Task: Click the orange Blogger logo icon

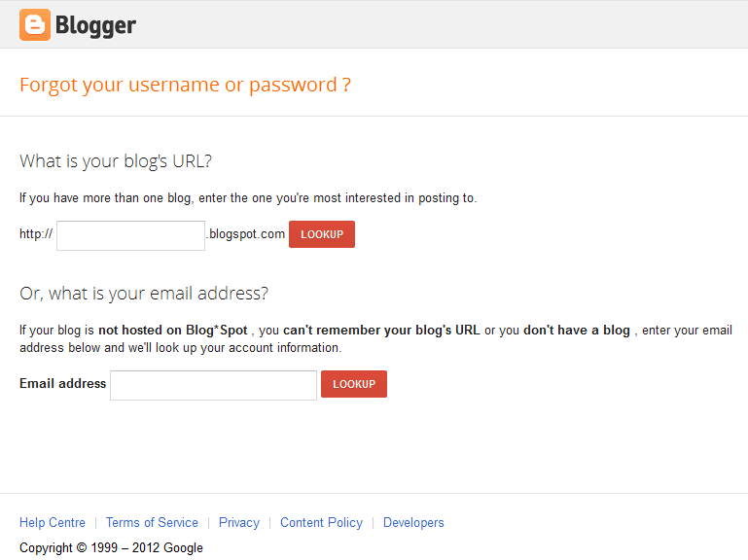Action: [35, 25]
